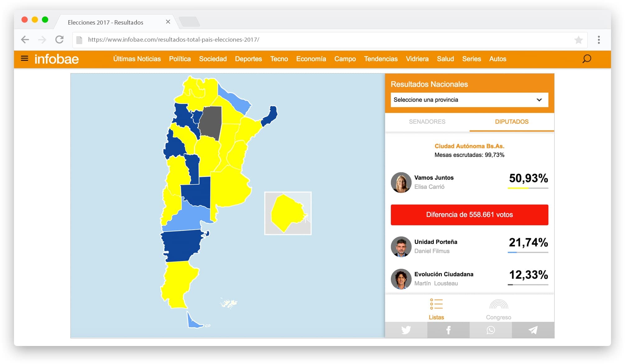The height and width of the screenshot is (364, 625).
Task: Click the address bar URL
Action: click(x=174, y=39)
